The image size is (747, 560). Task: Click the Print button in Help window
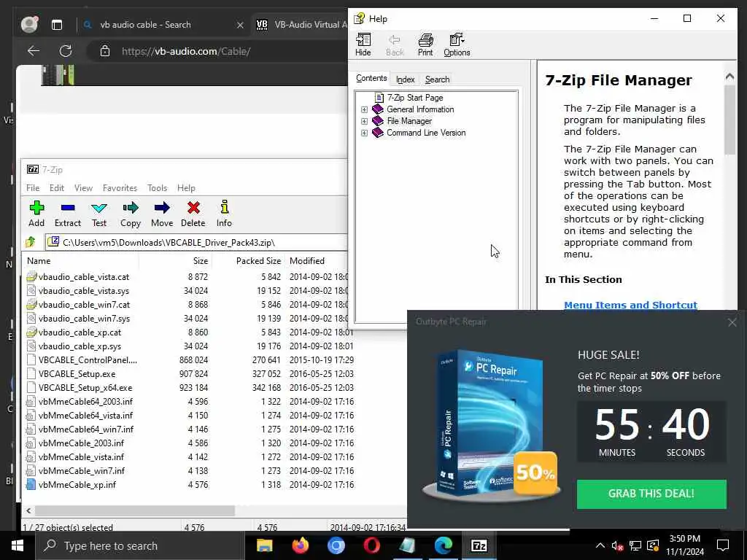[x=425, y=45]
